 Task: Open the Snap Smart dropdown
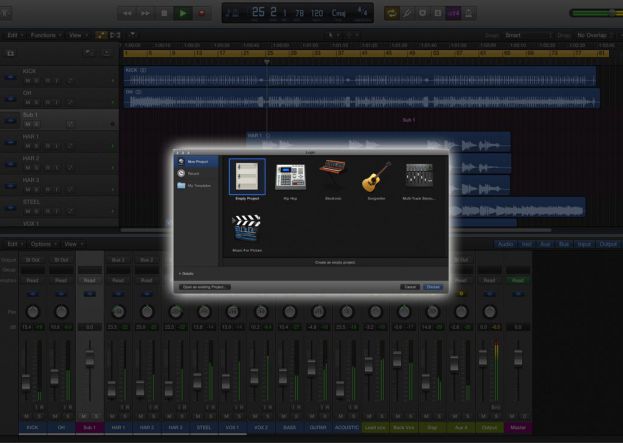(x=528, y=35)
